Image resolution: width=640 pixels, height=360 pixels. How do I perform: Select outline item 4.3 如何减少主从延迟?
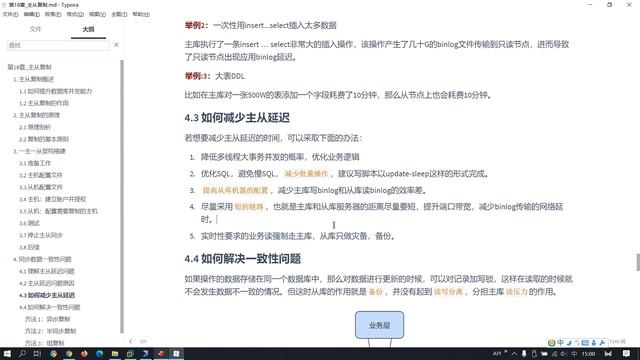coord(47,295)
